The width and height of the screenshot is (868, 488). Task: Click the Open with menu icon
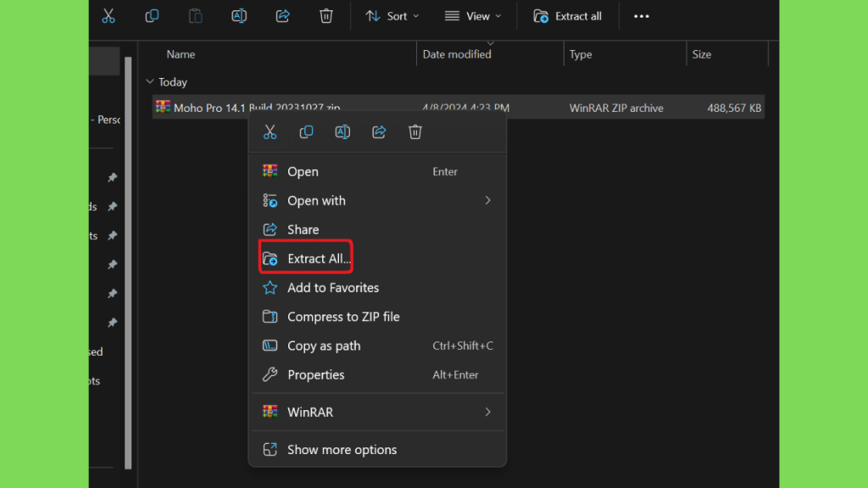coord(270,200)
